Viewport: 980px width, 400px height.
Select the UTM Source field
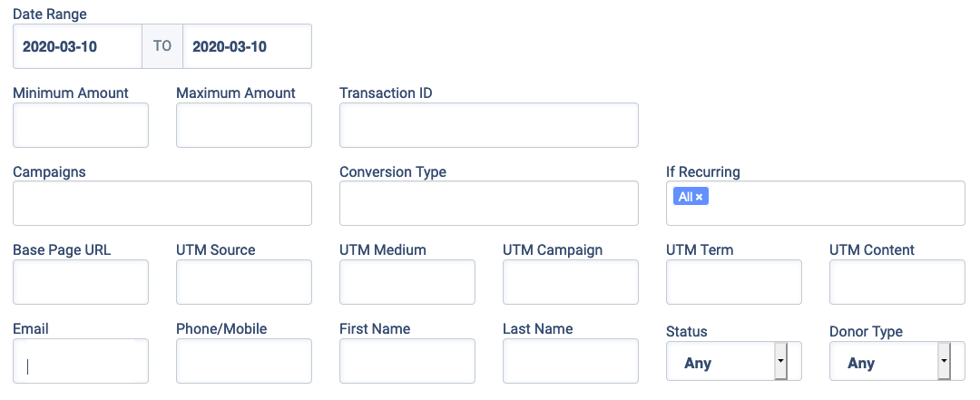[244, 282]
